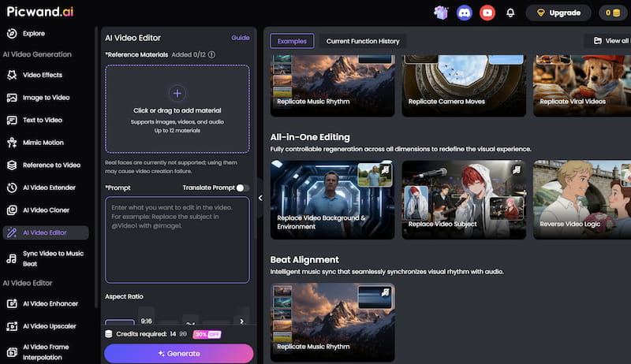Screen dimensions: 631x364
Task: Click the notification bell icon
Action: tap(510, 13)
